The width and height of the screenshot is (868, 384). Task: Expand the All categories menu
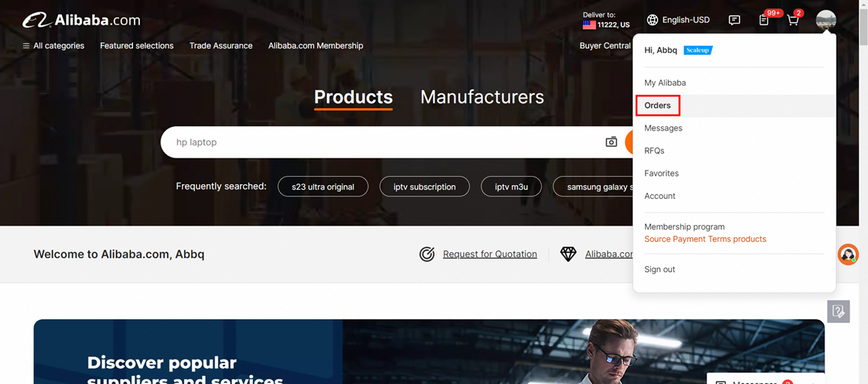pos(53,45)
